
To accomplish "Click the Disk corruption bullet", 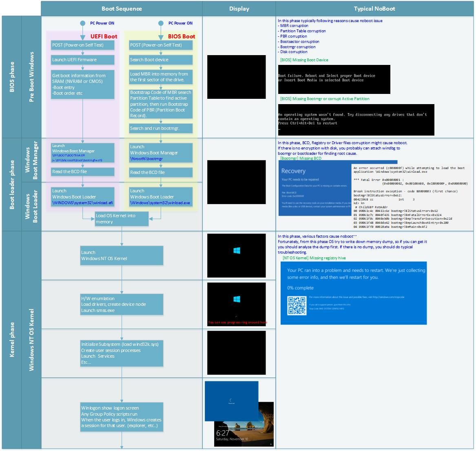I will 292,52.
